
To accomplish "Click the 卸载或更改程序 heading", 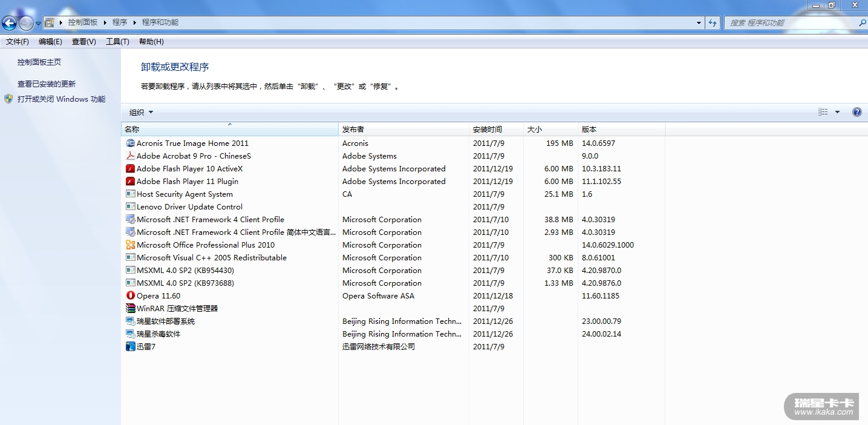I will [x=175, y=67].
